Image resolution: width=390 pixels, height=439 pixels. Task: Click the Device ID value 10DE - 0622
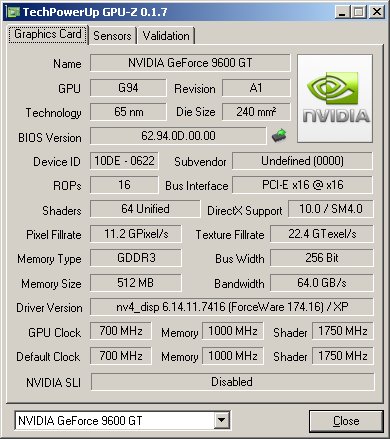click(x=124, y=161)
